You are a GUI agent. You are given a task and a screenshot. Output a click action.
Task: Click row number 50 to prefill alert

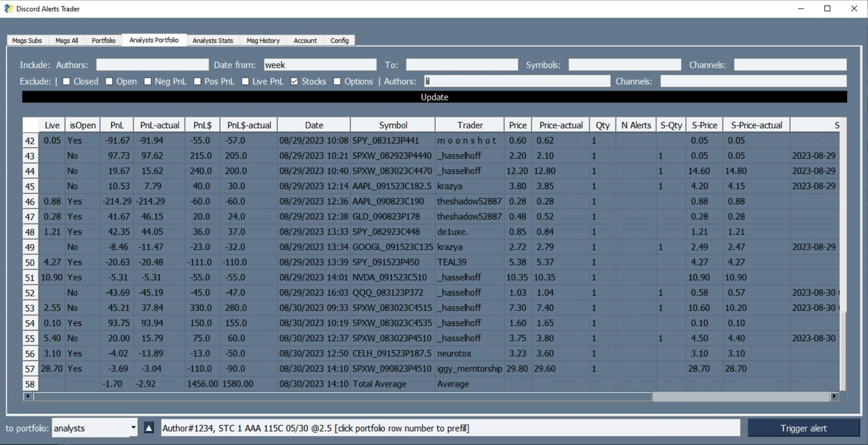[30, 262]
